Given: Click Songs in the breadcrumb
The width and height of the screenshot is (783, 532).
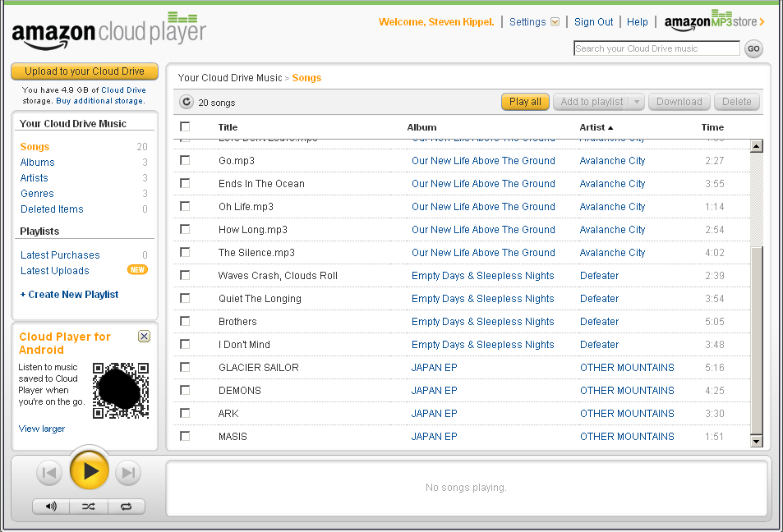Looking at the screenshot, I should 306,78.
